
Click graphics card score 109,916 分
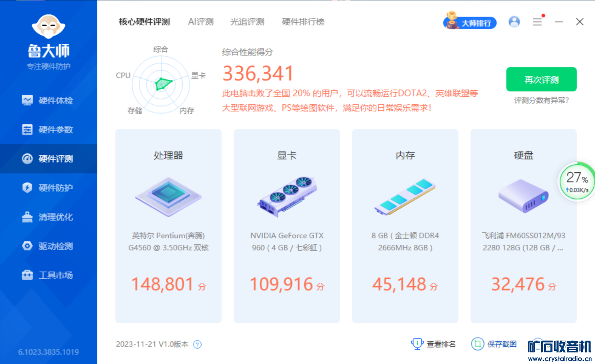(287, 284)
